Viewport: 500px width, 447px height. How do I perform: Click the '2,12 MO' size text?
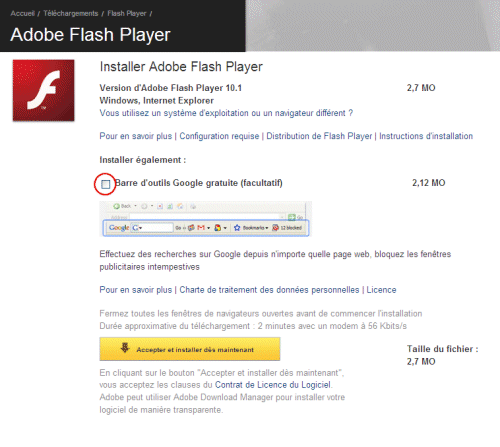(x=429, y=183)
